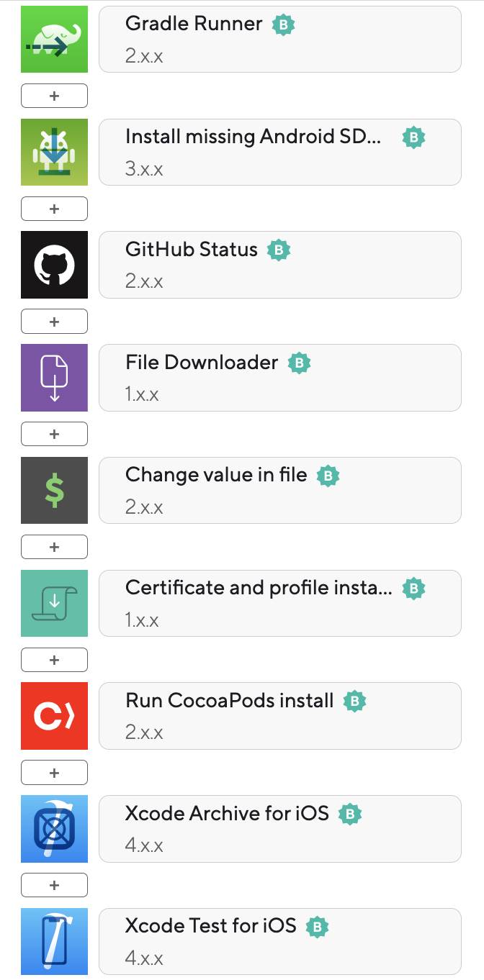Add step below GitHub Status
Screen dimensions: 484x980
pyautogui.click(x=54, y=321)
